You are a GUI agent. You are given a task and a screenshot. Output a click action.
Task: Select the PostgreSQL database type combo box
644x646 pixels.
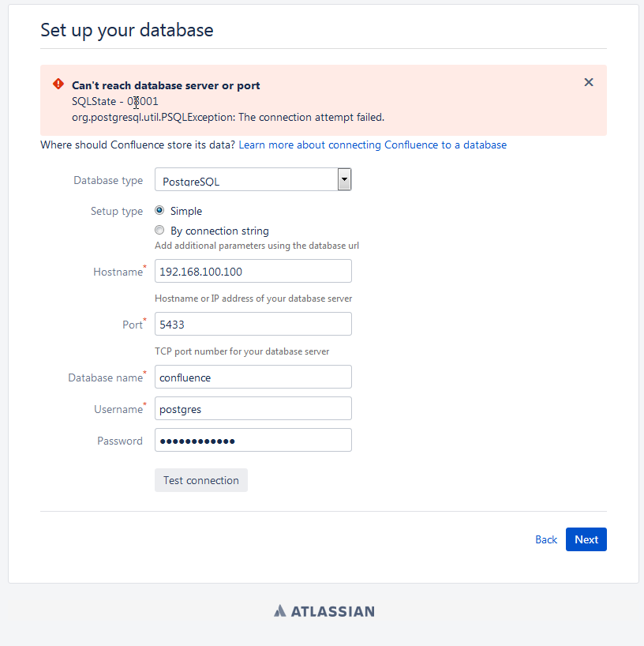click(x=253, y=179)
